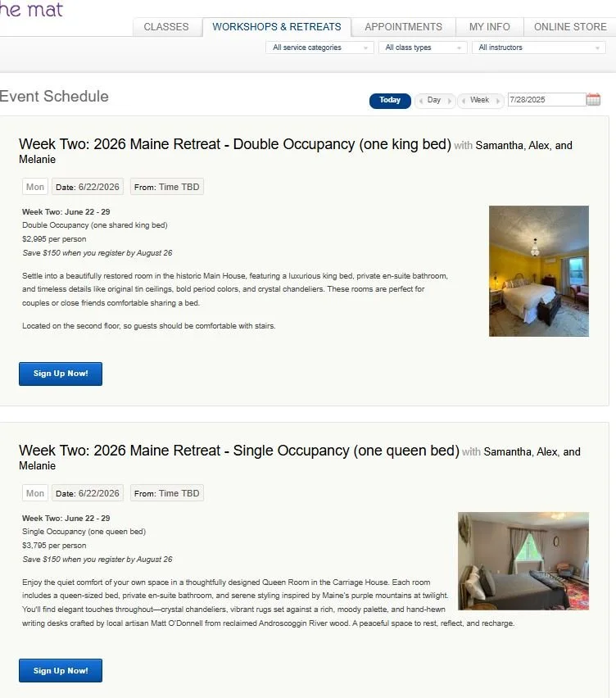Go to next day arrow

450,101
